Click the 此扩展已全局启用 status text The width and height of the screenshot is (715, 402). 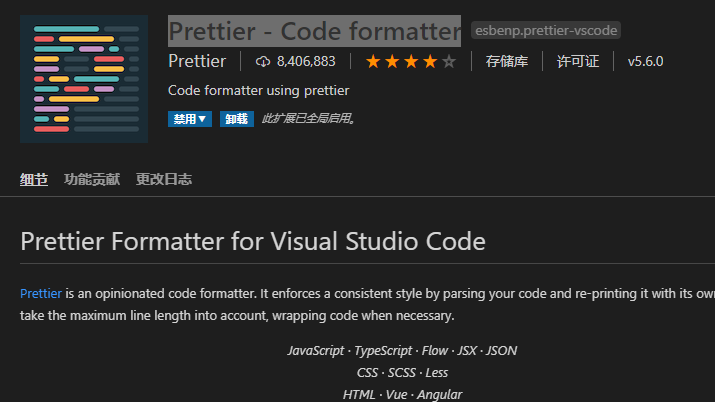309,119
